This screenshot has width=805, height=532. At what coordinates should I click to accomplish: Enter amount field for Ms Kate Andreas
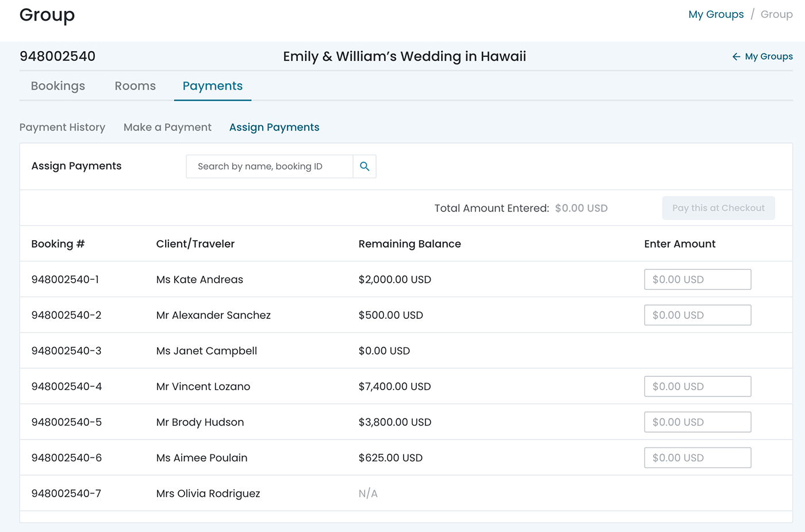697,280
